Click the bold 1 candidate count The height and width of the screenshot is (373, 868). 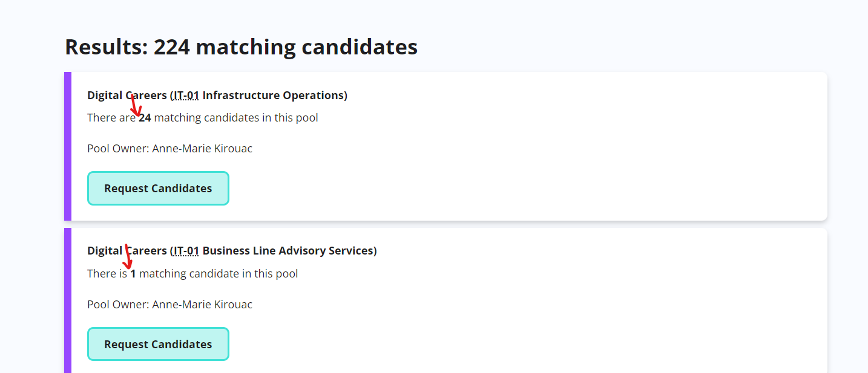[x=133, y=273]
